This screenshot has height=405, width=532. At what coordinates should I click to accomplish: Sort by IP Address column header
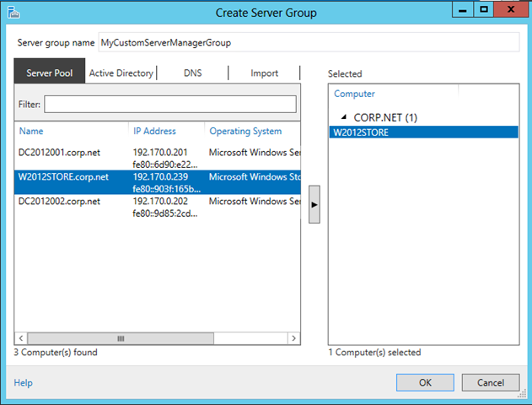coord(154,132)
